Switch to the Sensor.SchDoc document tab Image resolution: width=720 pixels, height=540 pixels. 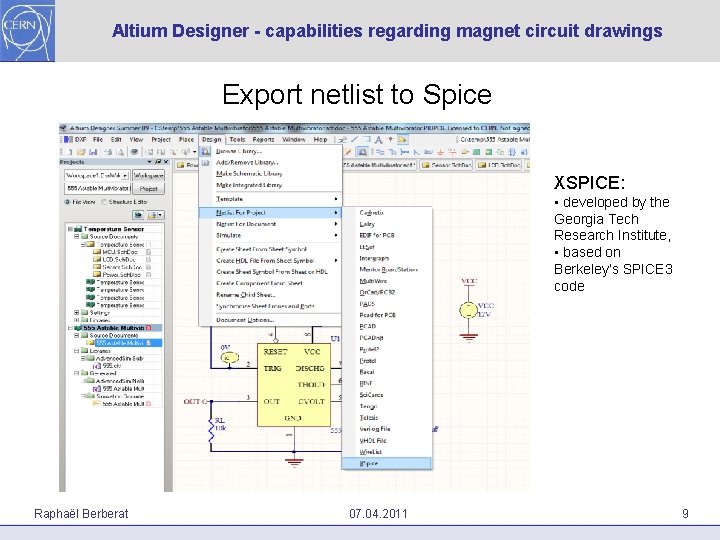coord(446,165)
